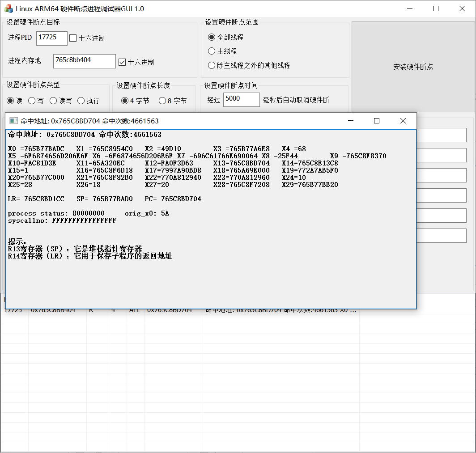Close the main debugger window

[x=462, y=8]
